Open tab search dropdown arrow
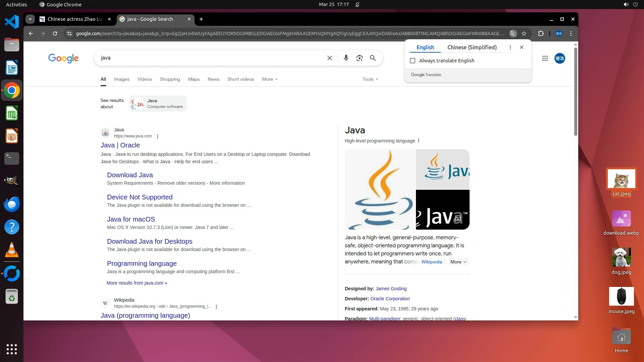The width and height of the screenshot is (644, 362). click(30, 19)
